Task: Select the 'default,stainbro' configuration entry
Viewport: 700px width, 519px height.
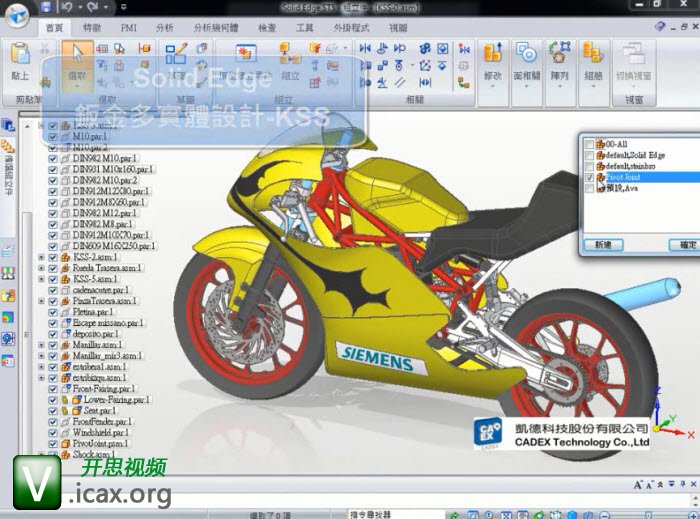Action: tap(630, 166)
